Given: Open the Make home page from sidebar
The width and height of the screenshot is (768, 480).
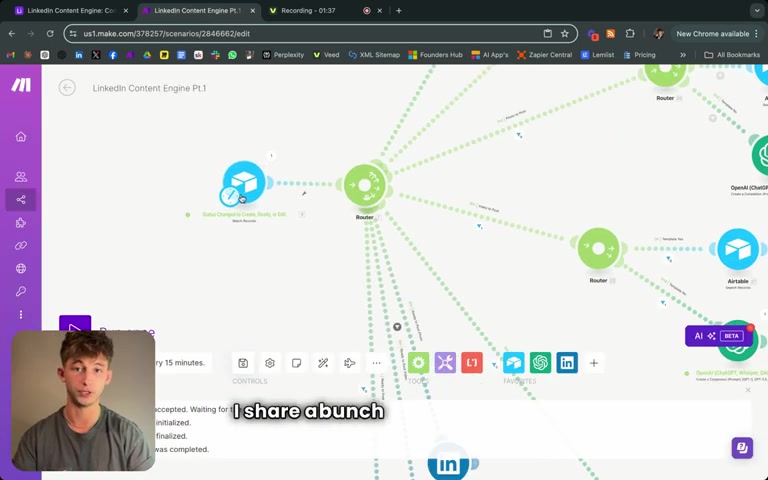Looking at the screenshot, I should (x=21, y=137).
